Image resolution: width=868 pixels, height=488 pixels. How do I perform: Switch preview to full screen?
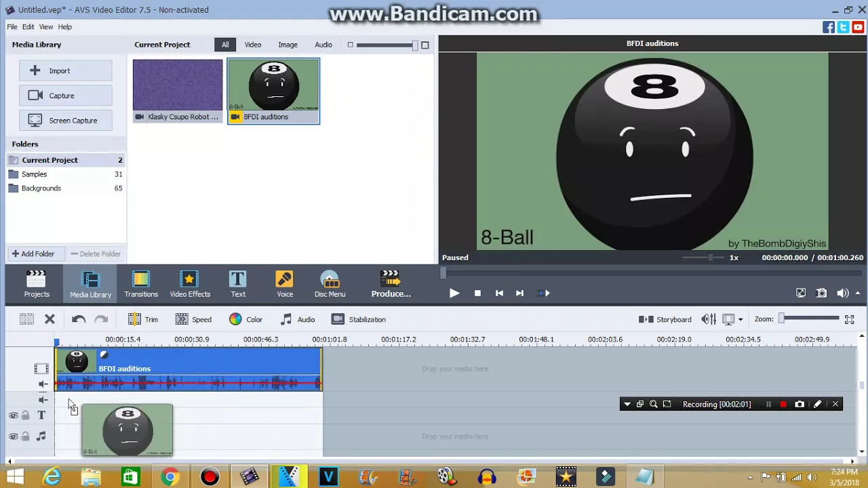click(801, 293)
